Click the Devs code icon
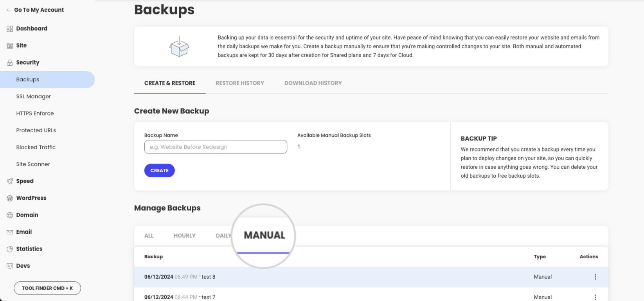Screen dimensions: 644x301 (x=10, y=266)
